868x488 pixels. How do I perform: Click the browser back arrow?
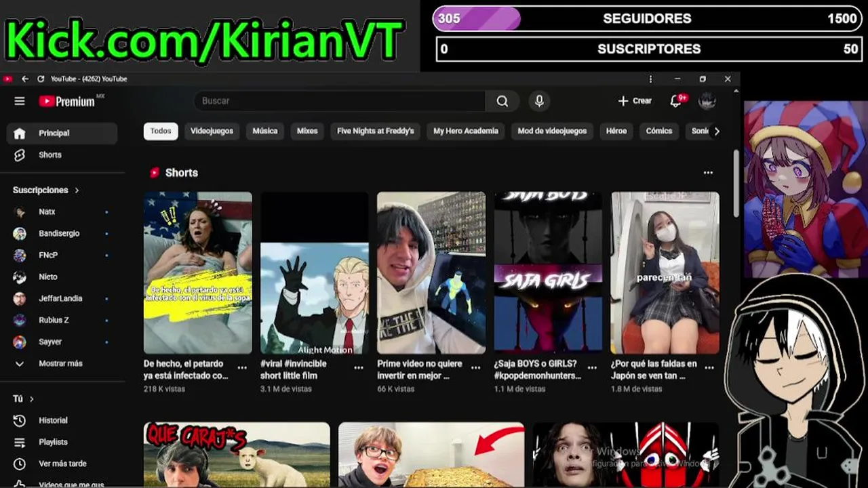point(25,79)
